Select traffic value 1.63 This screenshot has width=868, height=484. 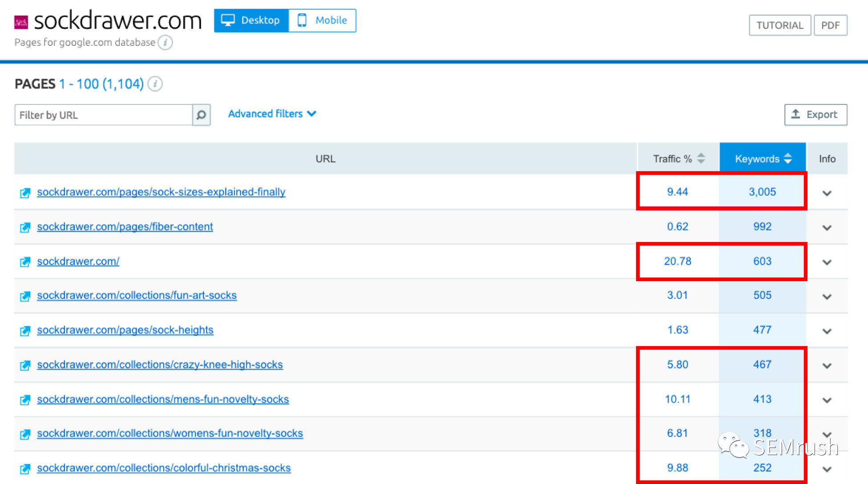pos(677,330)
